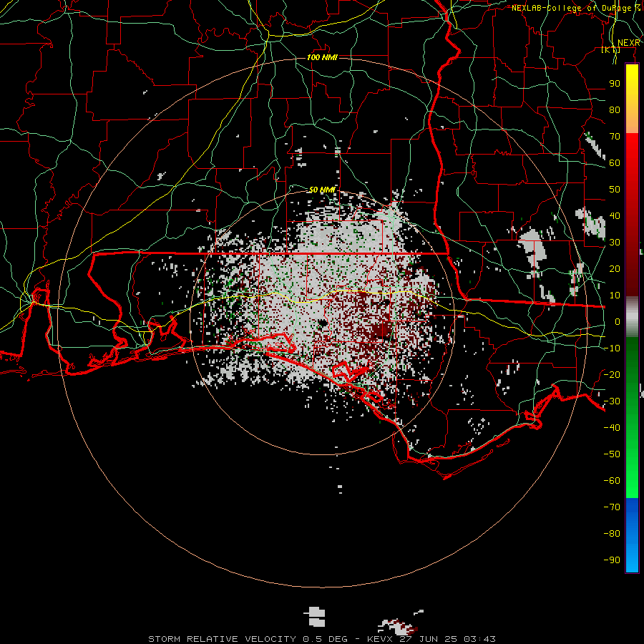Click the -70 value on the velocity scale
This screenshot has width=644, height=644.
[x=612, y=507]
